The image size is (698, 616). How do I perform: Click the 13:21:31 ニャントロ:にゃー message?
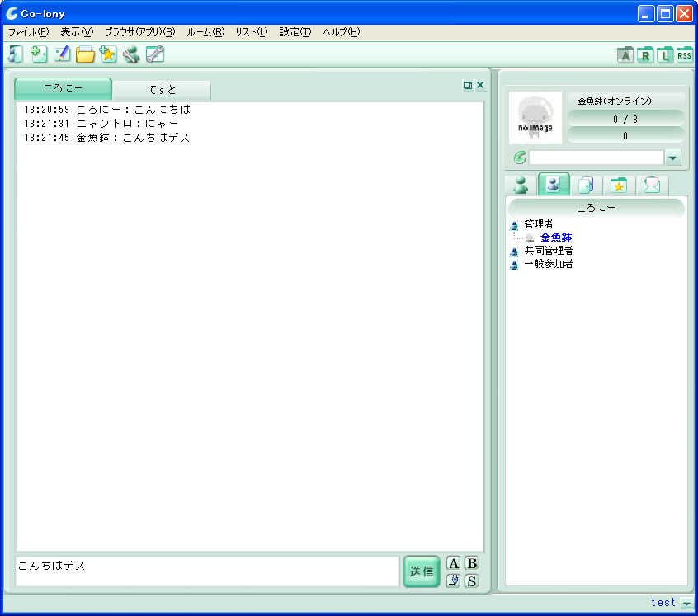[x=101, y=123]
